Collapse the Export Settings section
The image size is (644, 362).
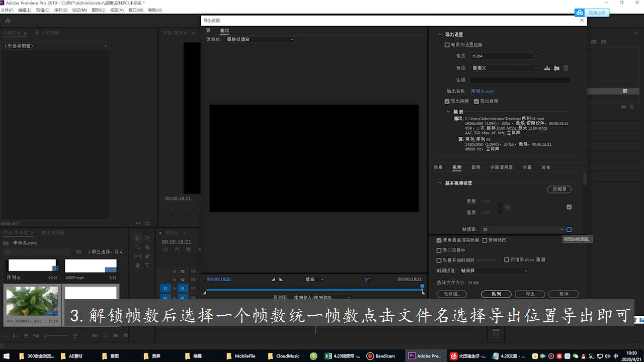point(440,34)
